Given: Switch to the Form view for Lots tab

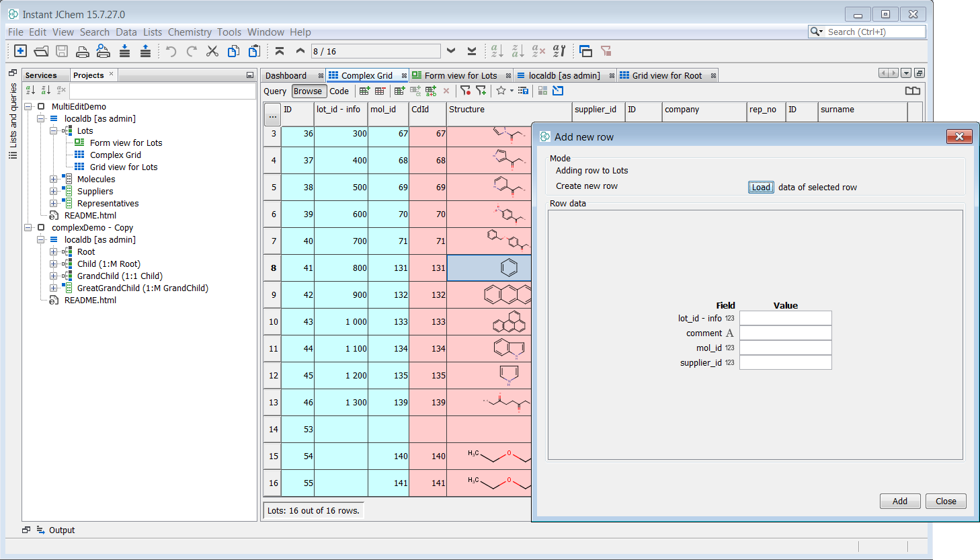Looking at the screenshot, I should click(460, 75).
